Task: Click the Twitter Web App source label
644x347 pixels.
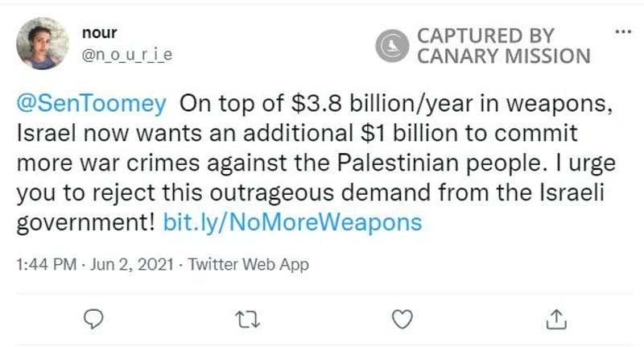Action: pos(248,264)
